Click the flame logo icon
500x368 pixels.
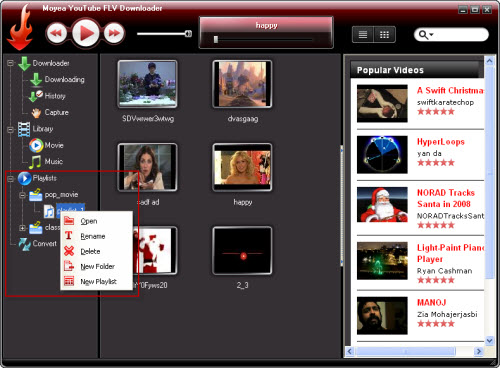[x=21, y=28]
